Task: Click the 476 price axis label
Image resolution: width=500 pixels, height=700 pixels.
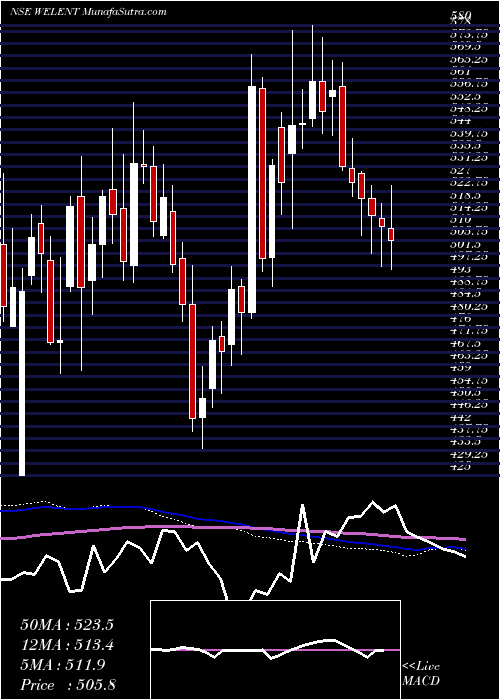Action: coord(460,319)
